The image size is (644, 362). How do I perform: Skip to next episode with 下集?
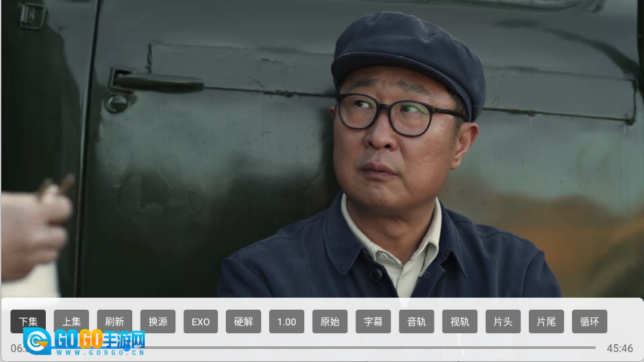28,321
